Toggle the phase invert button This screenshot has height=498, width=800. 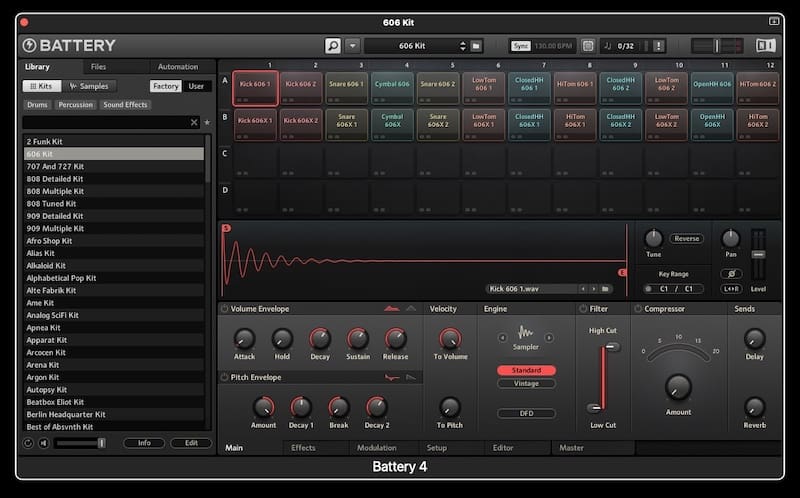pos(731,274)
